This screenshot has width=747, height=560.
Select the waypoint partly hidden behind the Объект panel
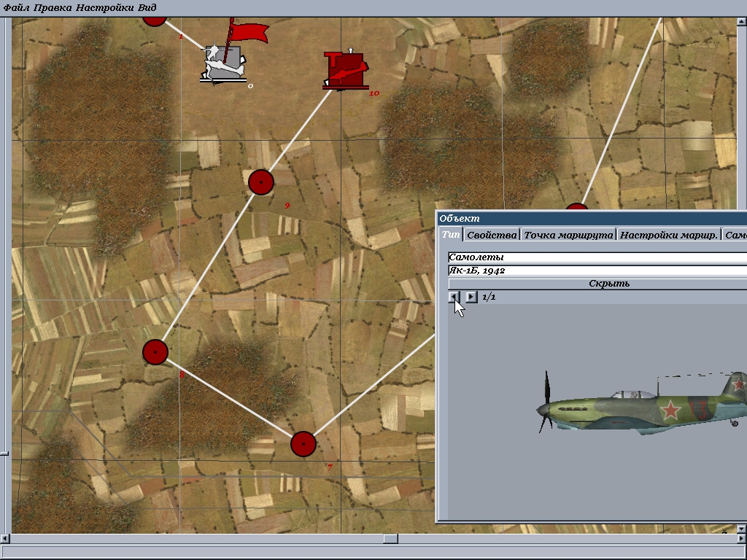[577, 206]
